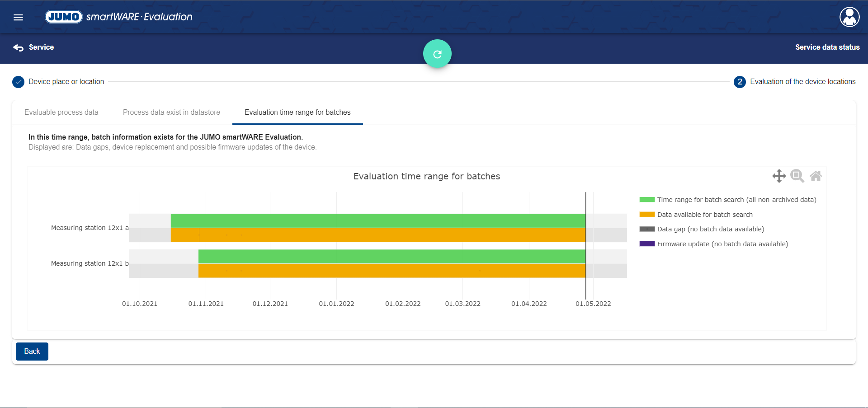The height and width of the screenshot is (408, 868).
Task: Click the Service back arrow icon
Action: pyautogui.click(x=18, y=47)
